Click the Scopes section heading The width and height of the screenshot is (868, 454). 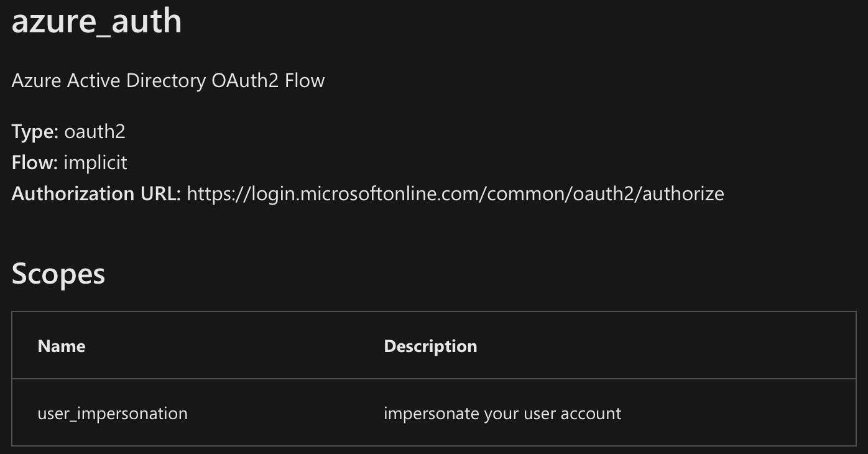click(58, 274)
